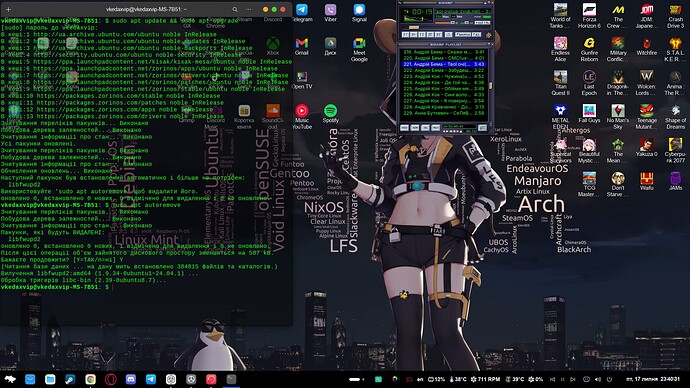
Task: Adjust the Winamp volume slider
Action: [x=445, y=23]
